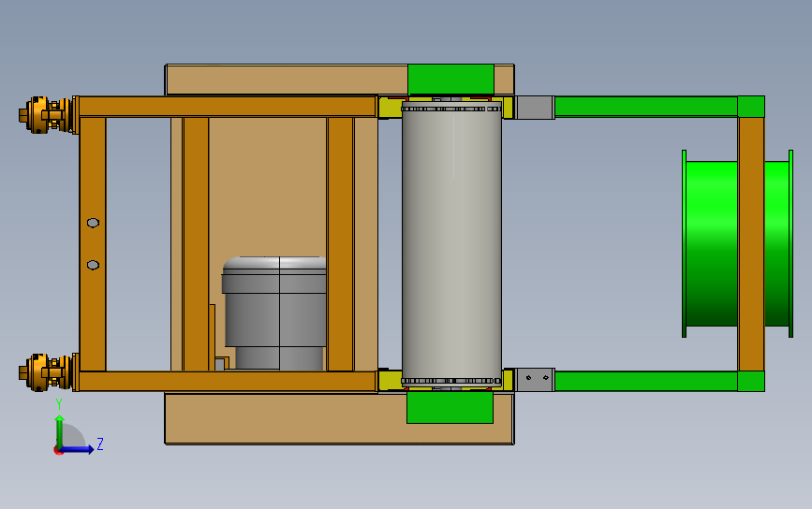Click the blue Z axis of the triad

pyautogui.click(x=78, y=449)
